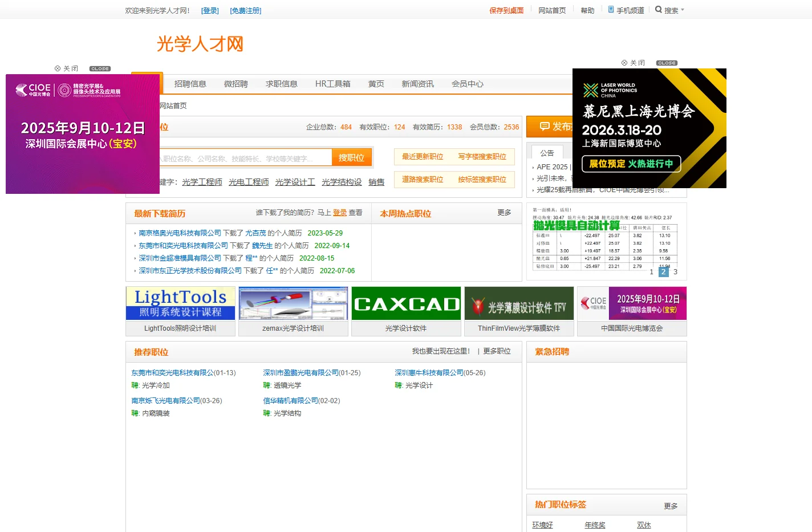The height and width of the screenshot is (532, 812).
Task: Open the search magnifier dropdown
Action: point(669,10)
